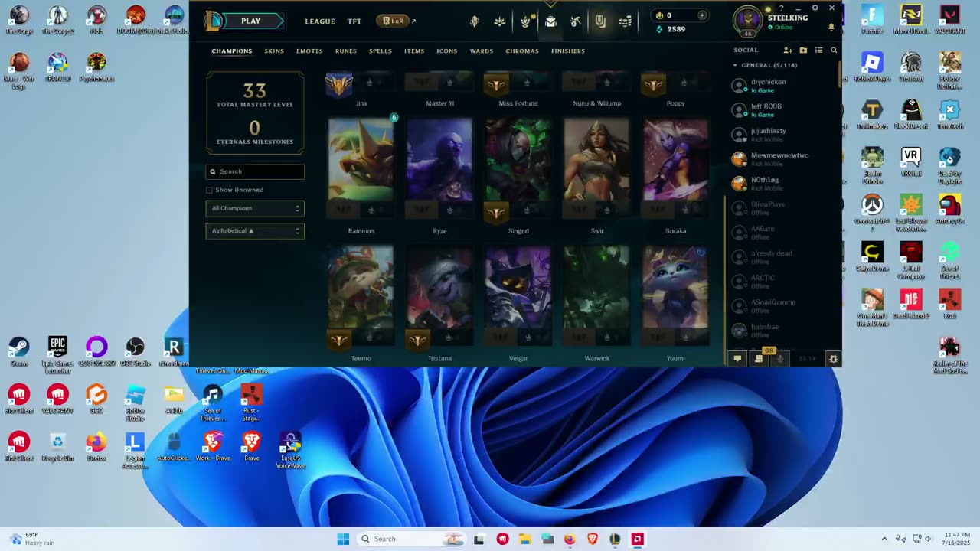The width and height of the screenshot is (980, 551).
Task: Switch to the FINISHERS tab
Action: tap(568, 51)
